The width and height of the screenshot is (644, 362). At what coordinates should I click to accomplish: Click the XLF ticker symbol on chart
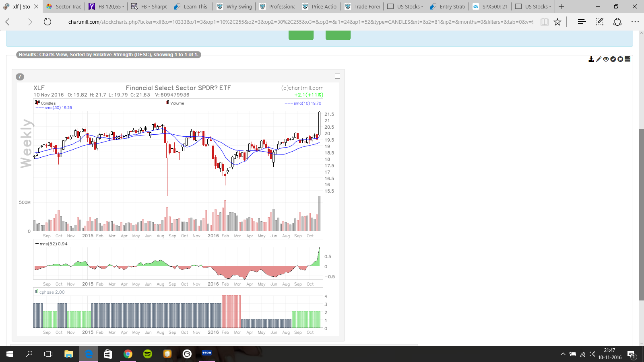tap(39, 88)
